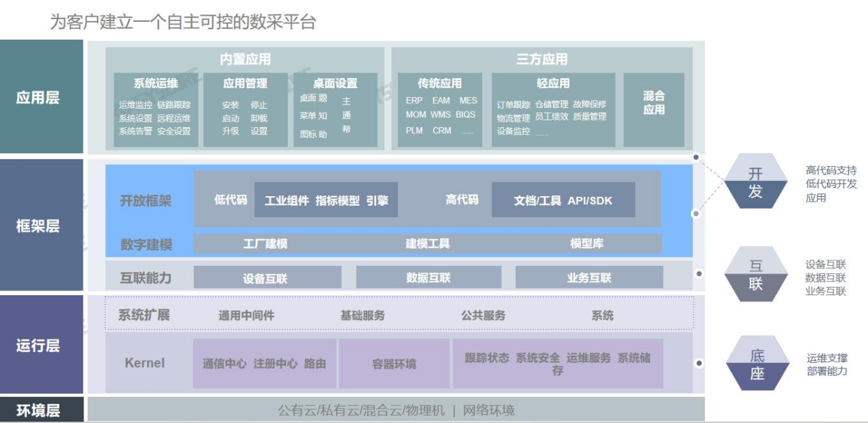This screenshot has height=423, width=868.
Task: Click 员工绩效 in the 轻应用 card
Action: click(552, 117)
